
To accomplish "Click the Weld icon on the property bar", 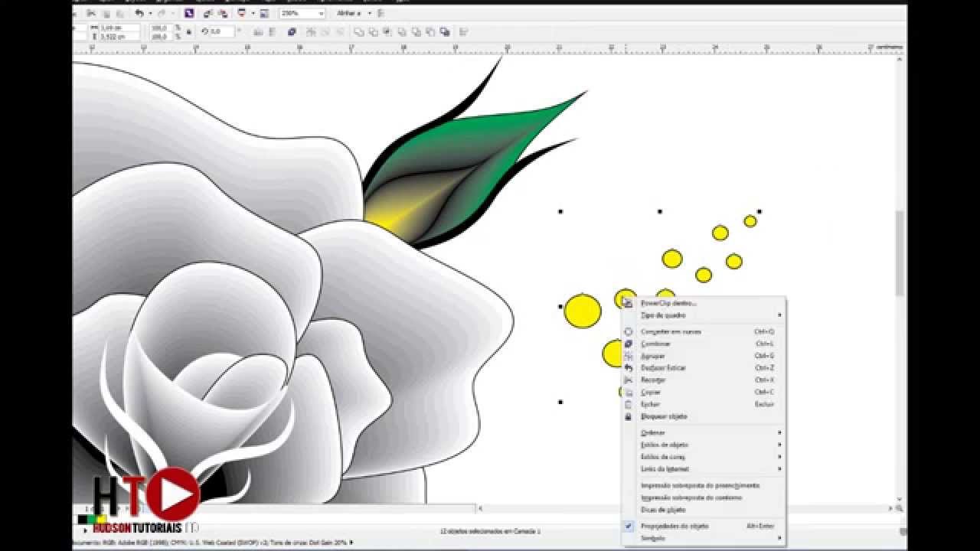I will [358, 31].
